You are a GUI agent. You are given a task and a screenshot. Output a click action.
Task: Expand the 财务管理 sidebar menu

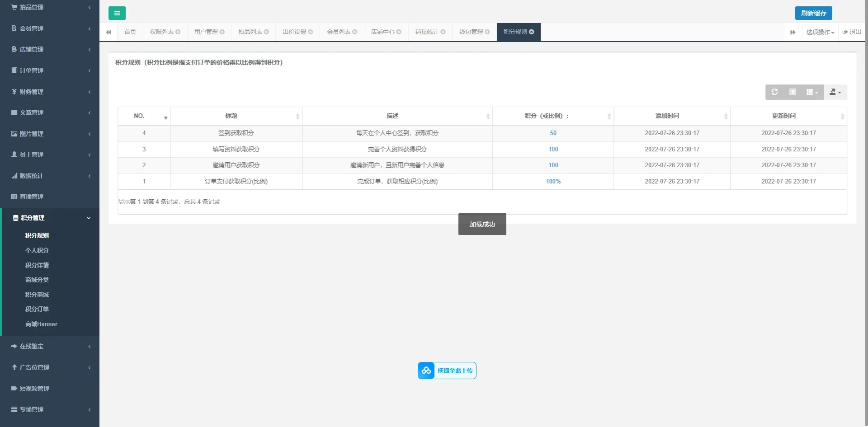[x=50, y=92]
